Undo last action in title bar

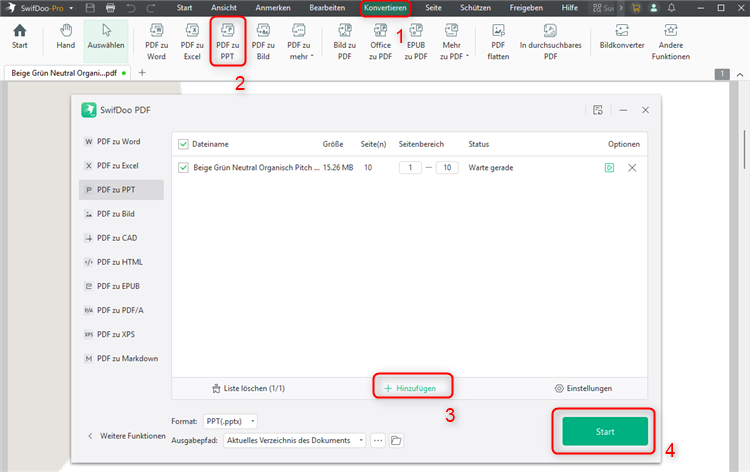131,8
